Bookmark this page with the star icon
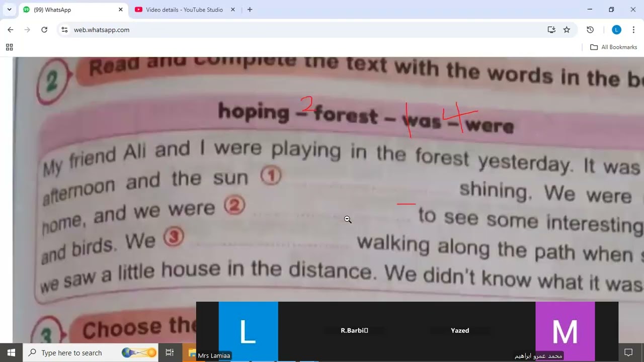644x362 pixels. pyautogui.click(x=567, y=30)
